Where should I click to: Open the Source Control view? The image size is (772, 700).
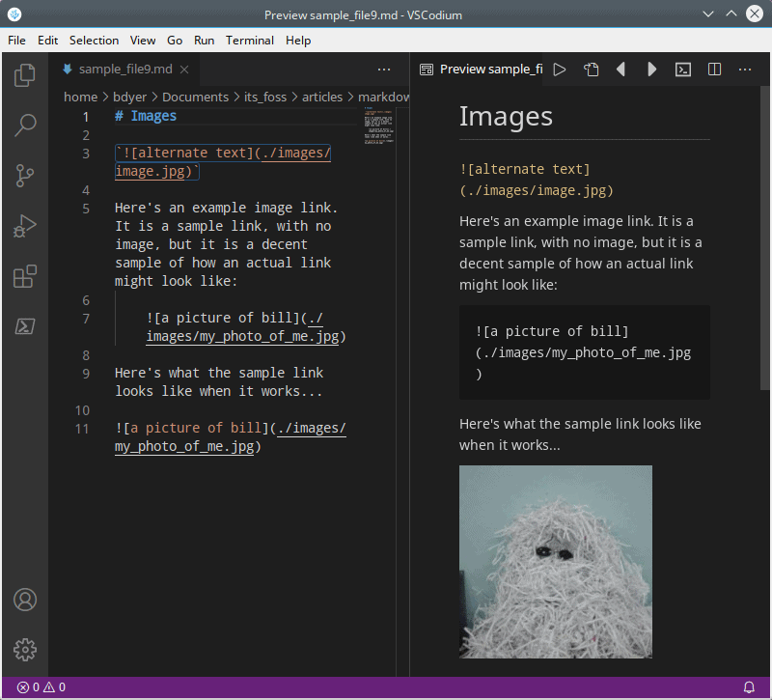coord(25,176)
